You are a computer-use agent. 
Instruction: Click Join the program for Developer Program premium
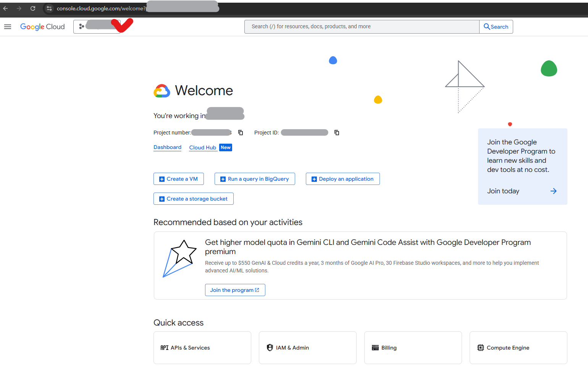pyautogui.click(x=235, y=290)
